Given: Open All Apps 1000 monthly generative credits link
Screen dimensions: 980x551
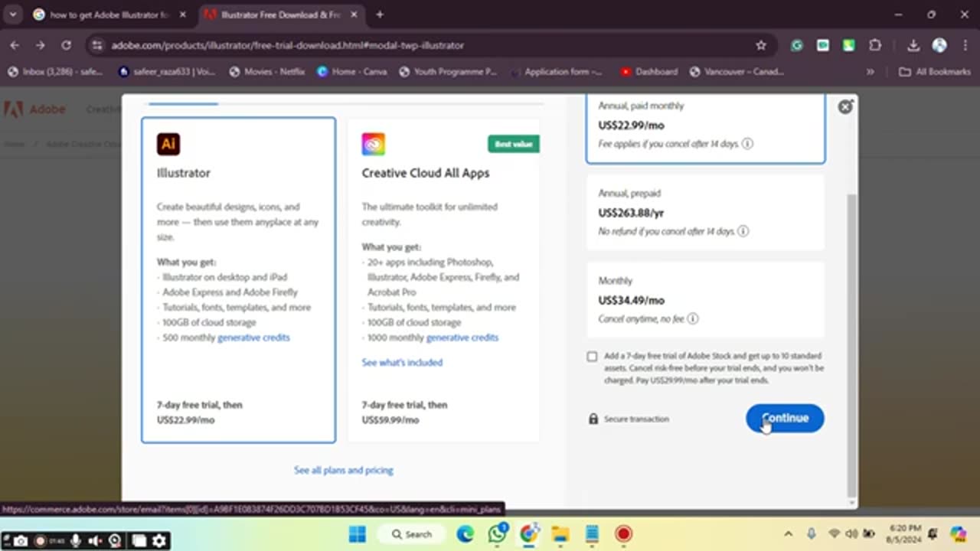Looking at the screenshot, I should click(x=462, y=337).
